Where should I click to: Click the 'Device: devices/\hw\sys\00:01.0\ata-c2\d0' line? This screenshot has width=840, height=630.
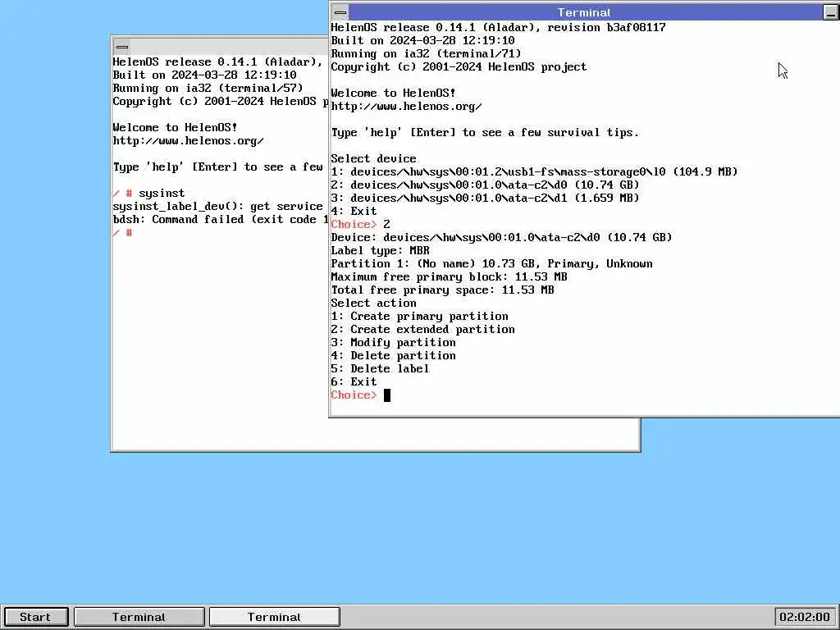coord(501,237)
